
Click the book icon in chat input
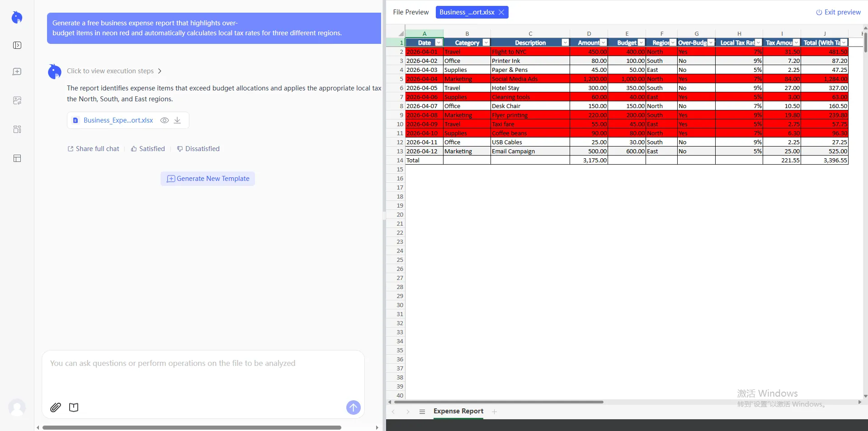[x=74, y=407]
